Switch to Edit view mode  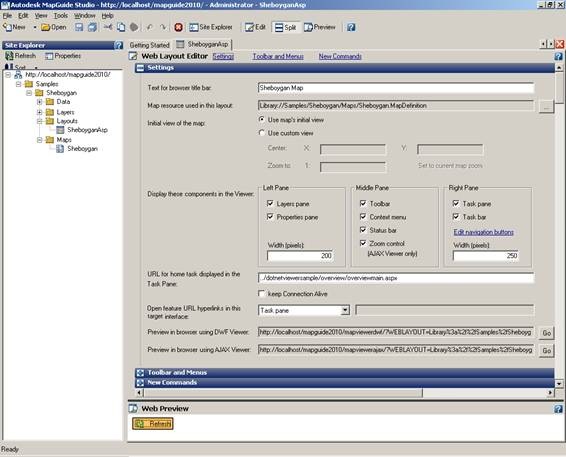click(x=255, y=27)
